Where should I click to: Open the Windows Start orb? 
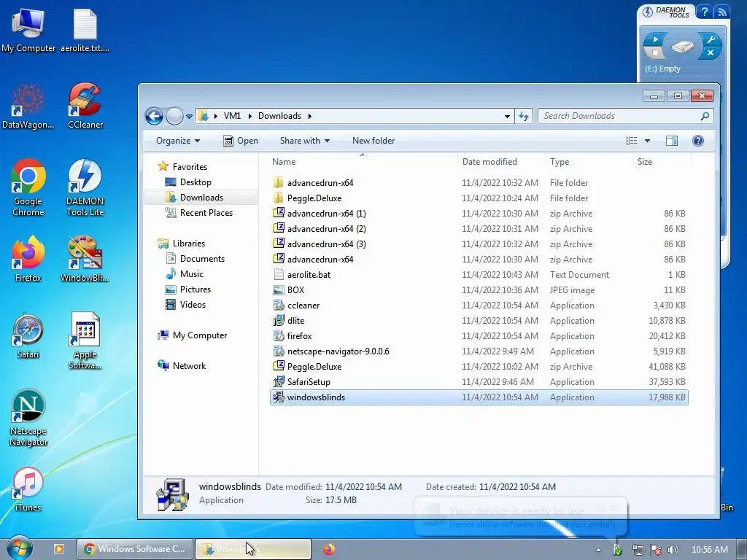pos(20,548)
